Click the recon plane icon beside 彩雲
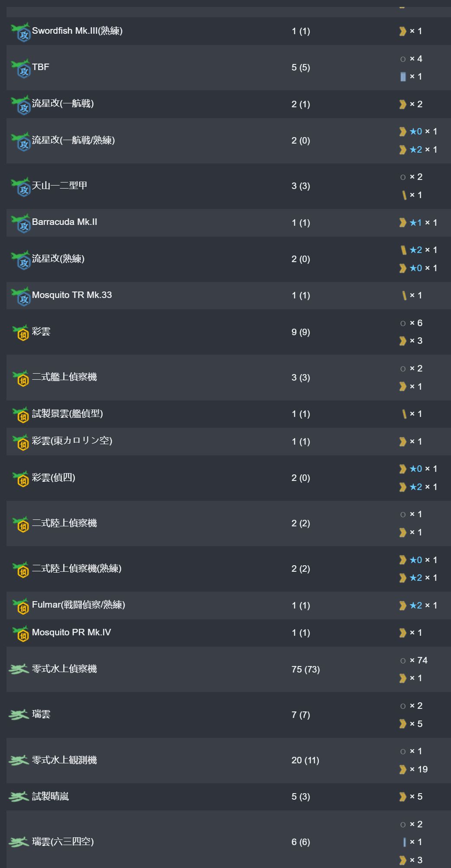This screenshot has width=451, height=868. tap(20, 332)
